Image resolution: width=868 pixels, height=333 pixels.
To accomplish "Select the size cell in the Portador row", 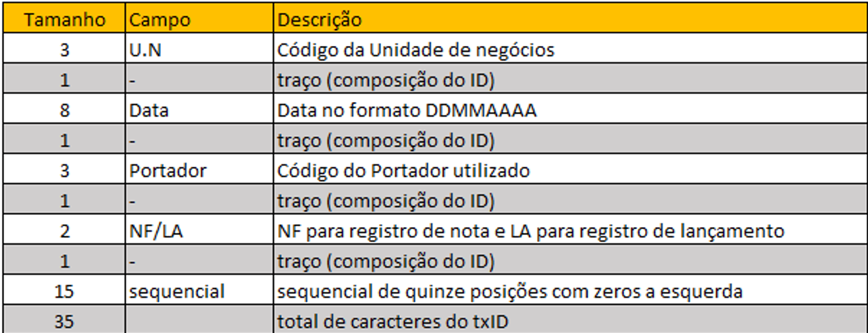I will (65, 171).
